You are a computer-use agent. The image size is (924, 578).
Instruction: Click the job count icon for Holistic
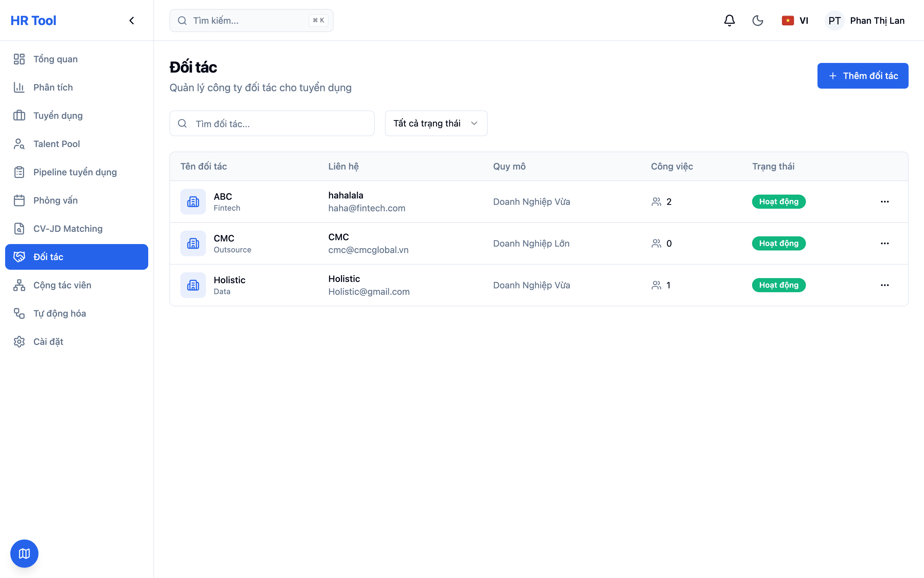[656, 285]
